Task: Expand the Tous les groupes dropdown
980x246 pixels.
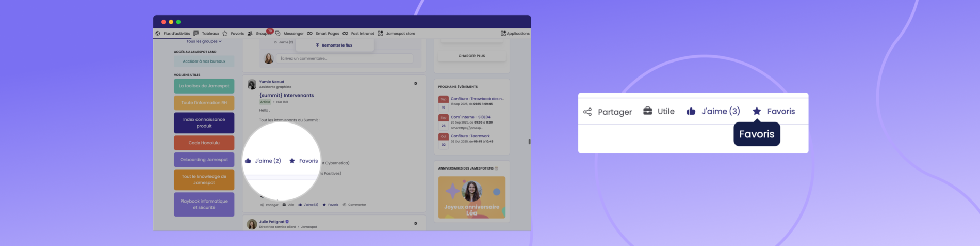Action: (204, 41)
